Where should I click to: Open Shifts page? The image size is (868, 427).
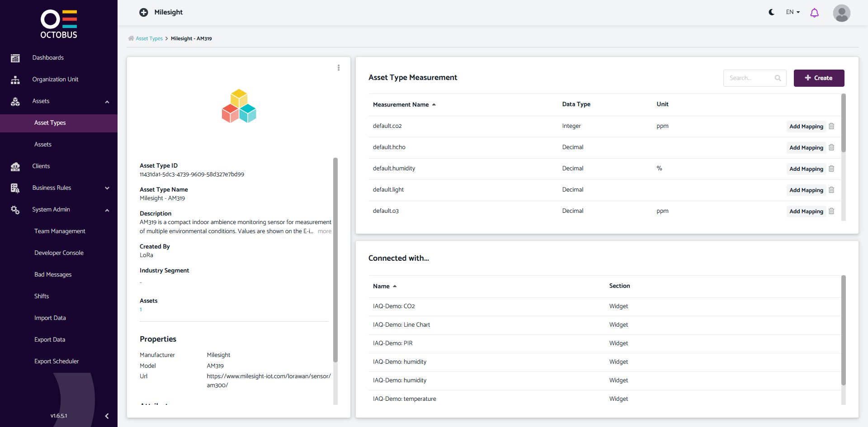[42, 296]
